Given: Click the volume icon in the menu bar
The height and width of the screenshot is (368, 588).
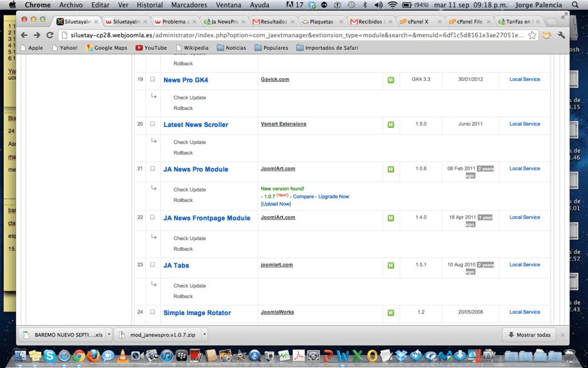Looking at the screenshot, I should coord(378,5).
